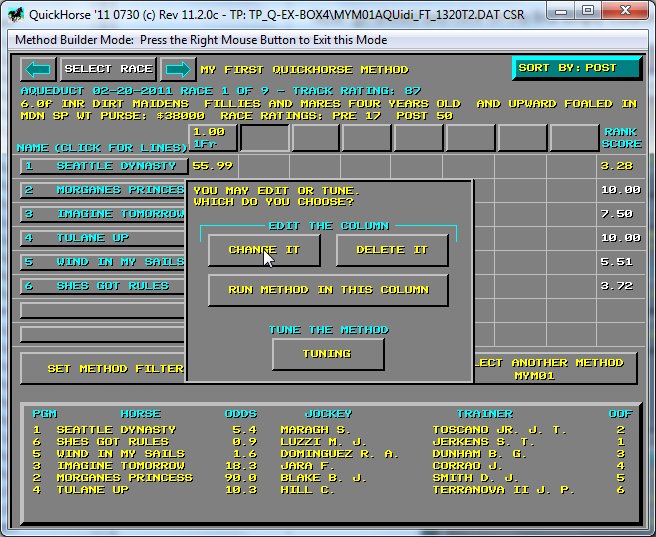Screen dimensions: 656x537
Task: Click Run Method In This Column
Action: (328, 290)
